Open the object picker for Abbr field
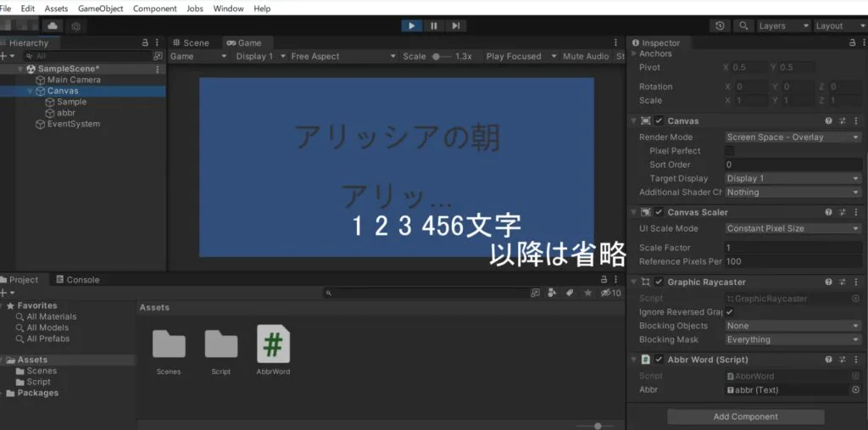Viewport: 868px width, 430px height. click(x=856, y=390)
